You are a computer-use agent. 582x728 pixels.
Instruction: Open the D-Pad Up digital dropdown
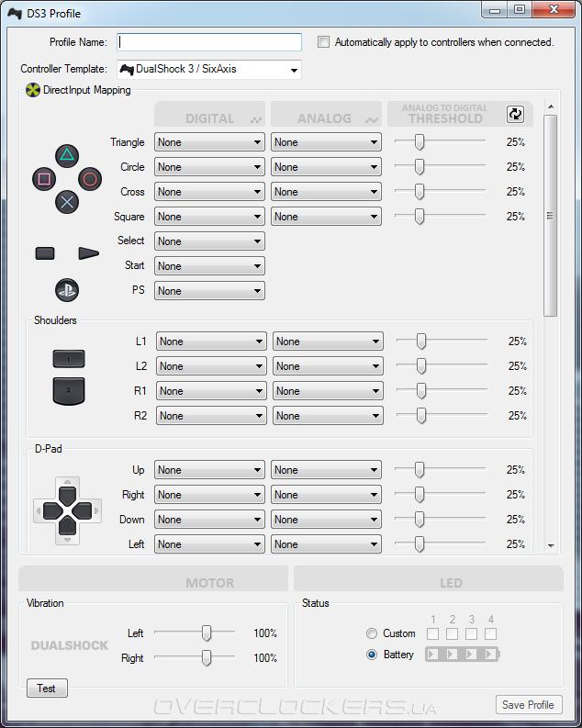click(x=210, y=470)
